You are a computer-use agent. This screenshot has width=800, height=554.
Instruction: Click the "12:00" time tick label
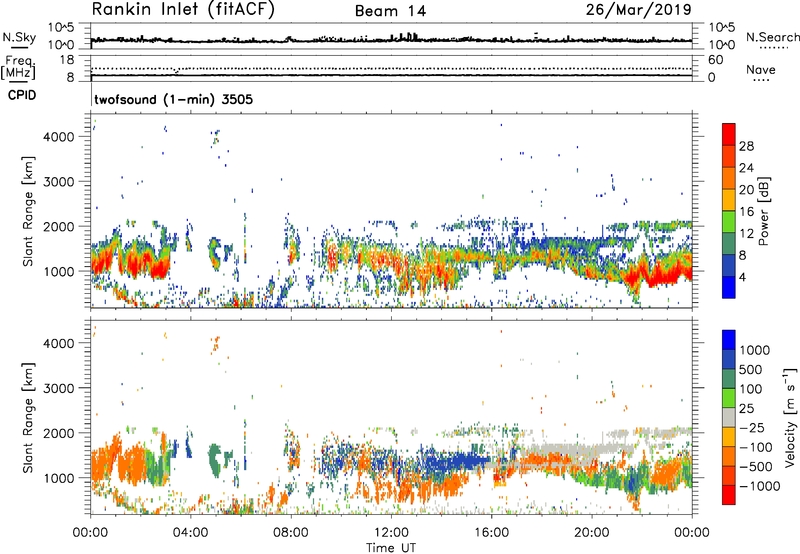coord(391,533)
